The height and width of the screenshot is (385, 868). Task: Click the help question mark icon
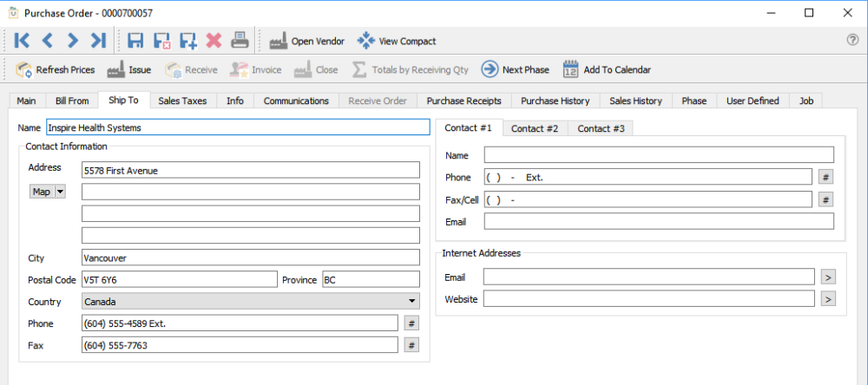pos(852,40)
